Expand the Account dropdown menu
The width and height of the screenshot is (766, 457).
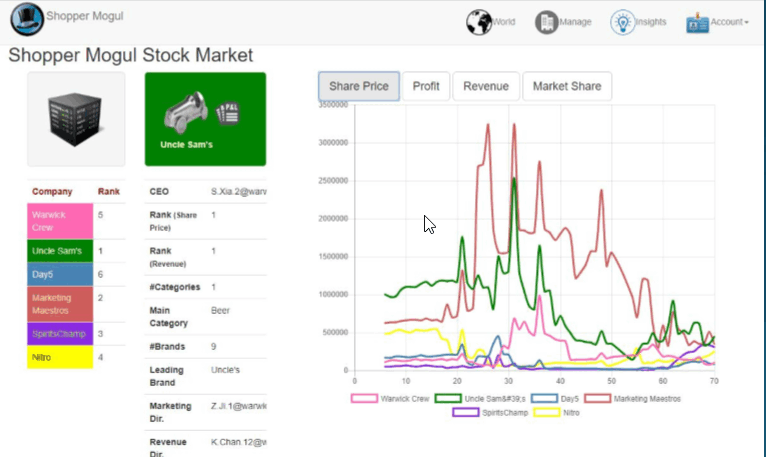[729, 22]
